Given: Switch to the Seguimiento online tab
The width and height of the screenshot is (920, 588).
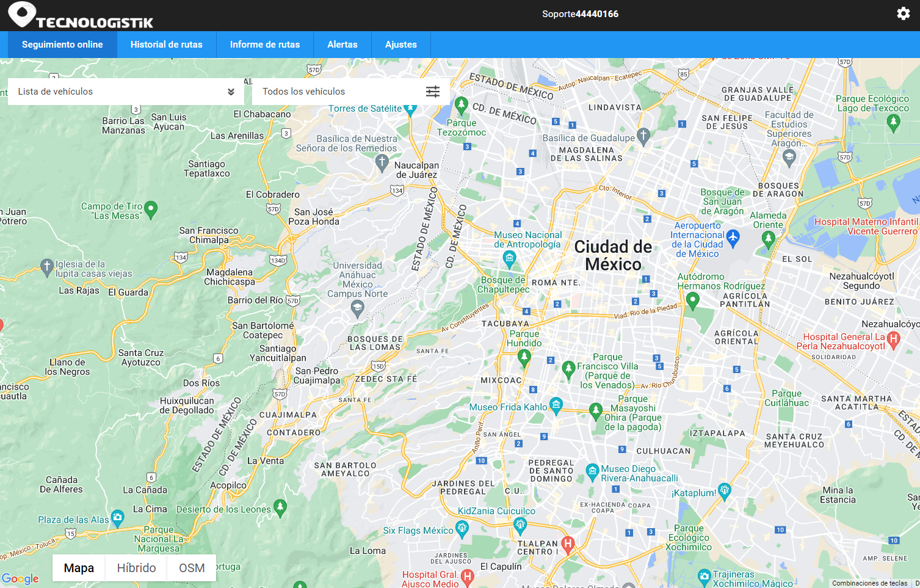Looking at the screenshot, I should [62, 45].
